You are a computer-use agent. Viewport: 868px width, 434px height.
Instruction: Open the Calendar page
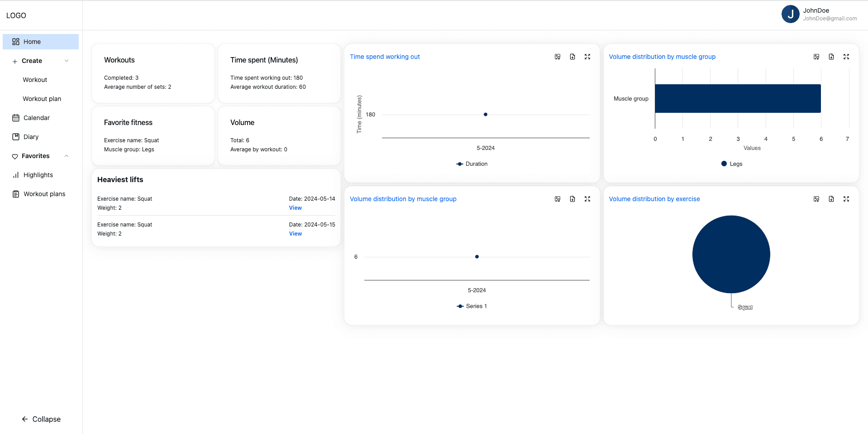tap(36, 118)
